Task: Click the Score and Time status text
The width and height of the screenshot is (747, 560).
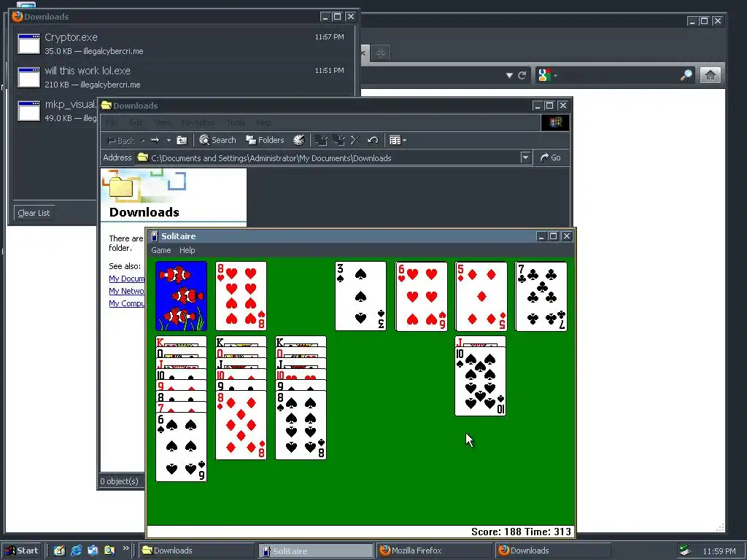Action: 521,532
